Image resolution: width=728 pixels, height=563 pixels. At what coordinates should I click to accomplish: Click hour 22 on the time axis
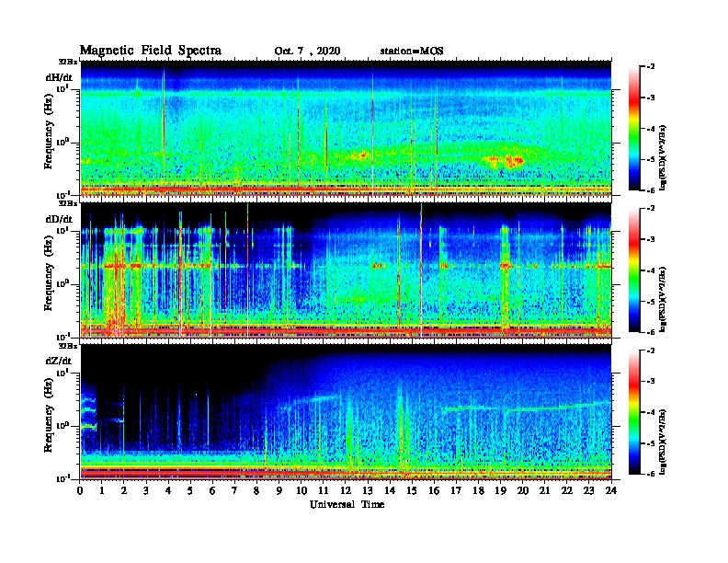click(x=567, y=490)
